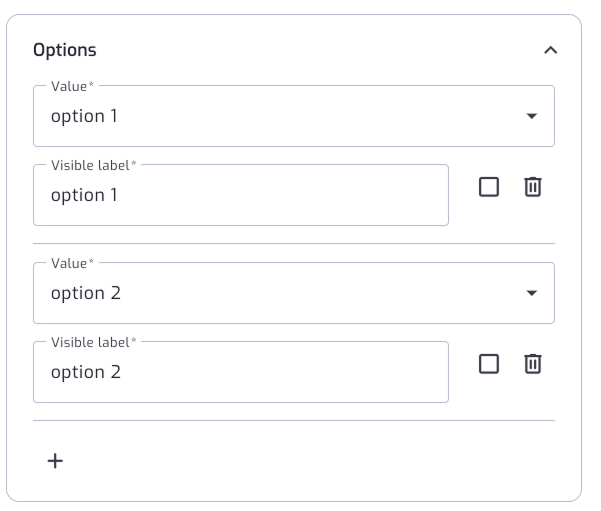Click the first Value* field label
Viewport: 601px width, 511px height.
click(x=72, y=86)
